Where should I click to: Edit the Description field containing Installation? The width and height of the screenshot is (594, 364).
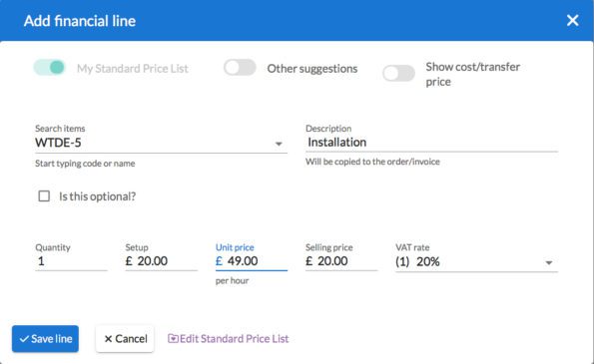pyautogui.click(x=431, y=143)
